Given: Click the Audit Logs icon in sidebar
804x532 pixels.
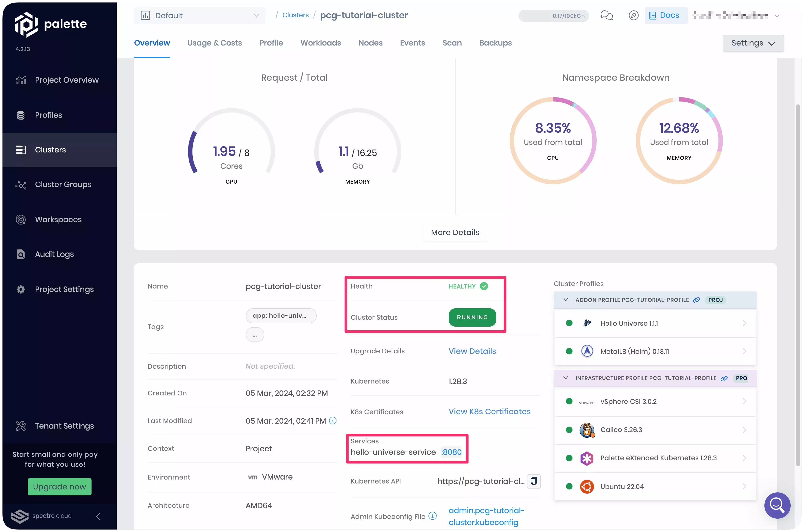Looking at the screenshot, I should tap(20, 254).
